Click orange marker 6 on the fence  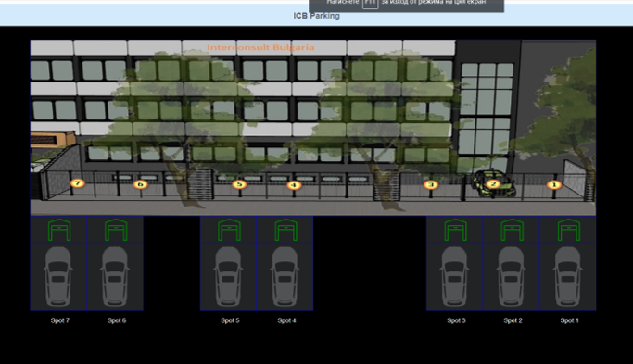(141, 184)
